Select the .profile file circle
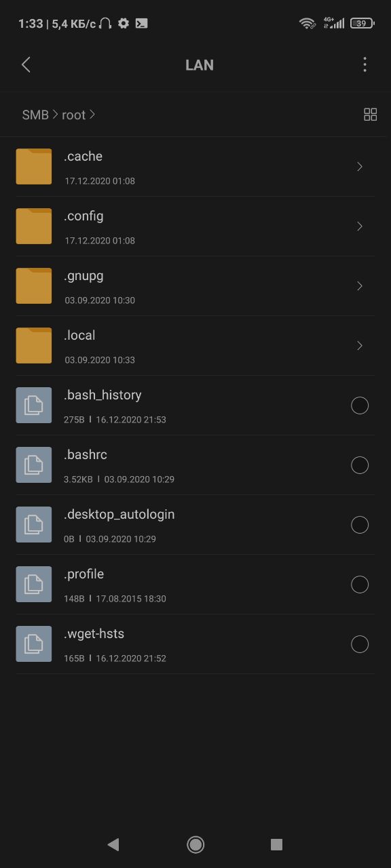This screenshot has width=391, height=868. coord(360,585)
